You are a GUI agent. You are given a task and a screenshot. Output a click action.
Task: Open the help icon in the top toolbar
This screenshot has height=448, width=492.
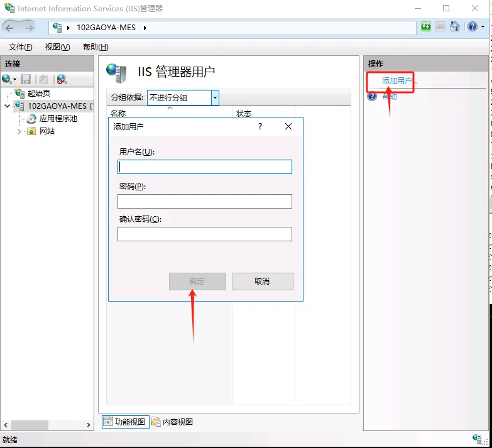click(x=472, y=27)
